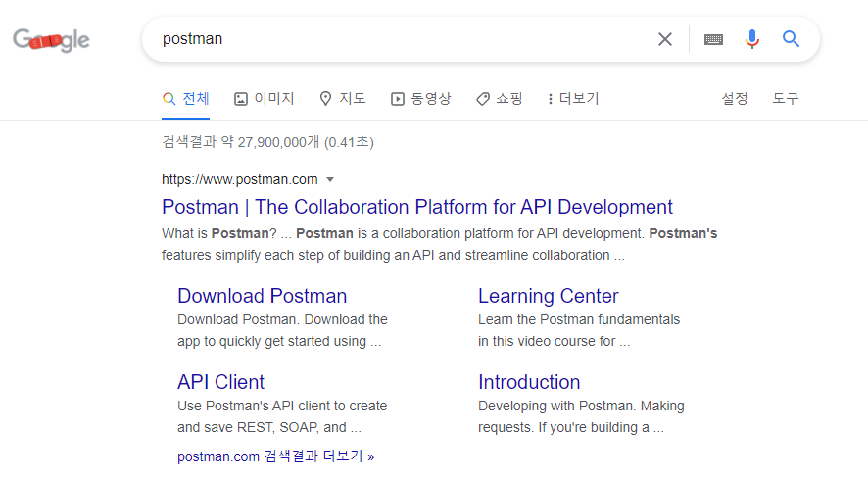
Task: Submit search with the blue magnifier icon
Action: (x=791, y=39)
